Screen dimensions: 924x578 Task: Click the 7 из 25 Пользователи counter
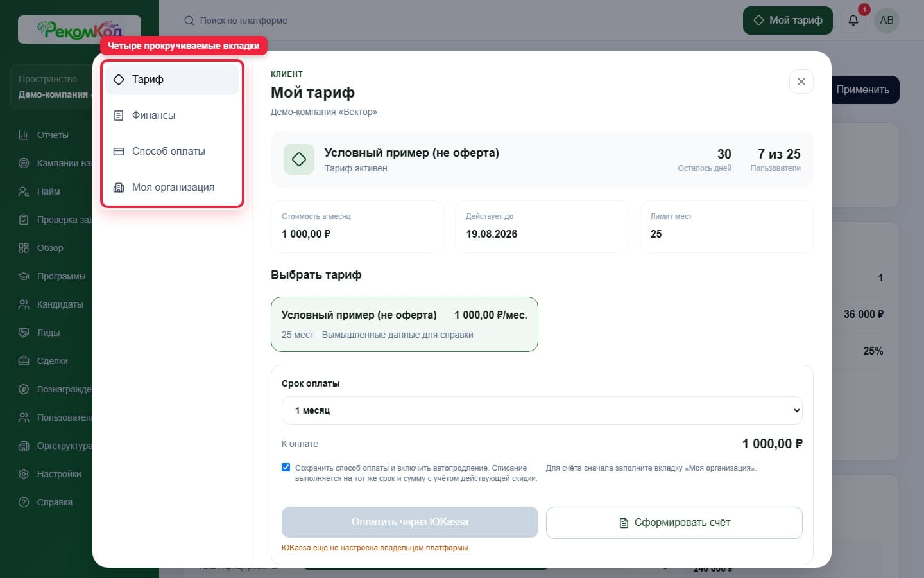pos(776,159)
